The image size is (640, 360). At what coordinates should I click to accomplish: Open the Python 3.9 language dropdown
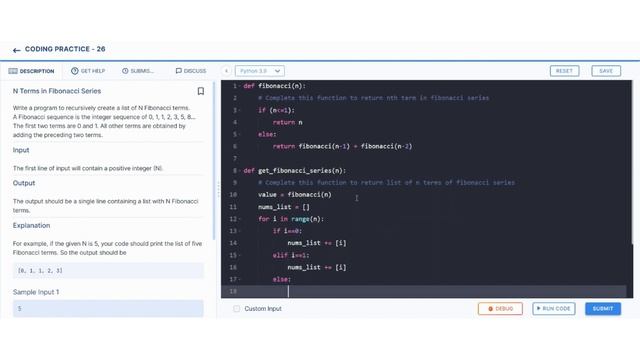260,71
